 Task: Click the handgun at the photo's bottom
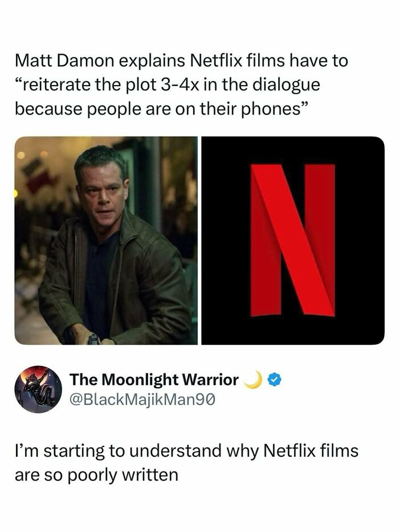(x=93, y=339)
